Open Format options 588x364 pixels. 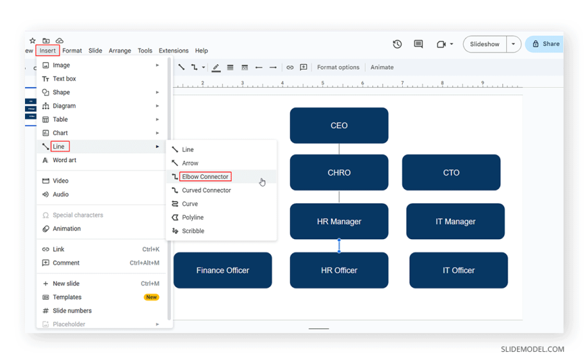point(338,68)
